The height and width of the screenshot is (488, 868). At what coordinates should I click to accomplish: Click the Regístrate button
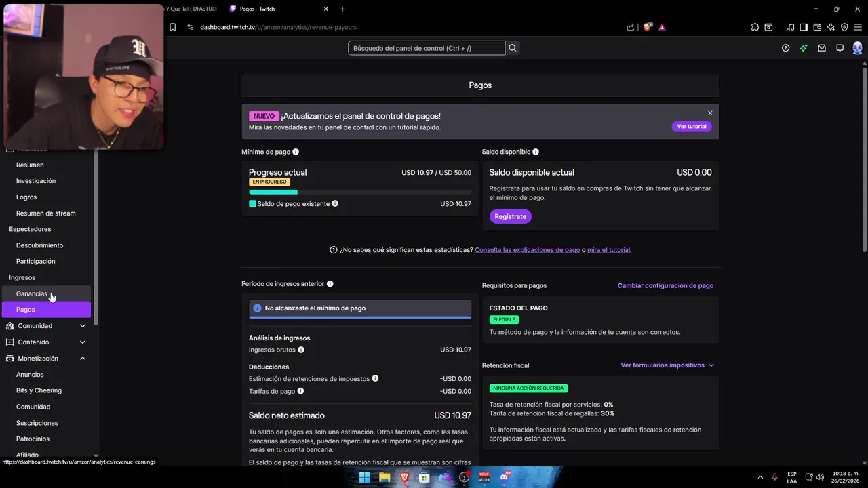click(510, 216)
